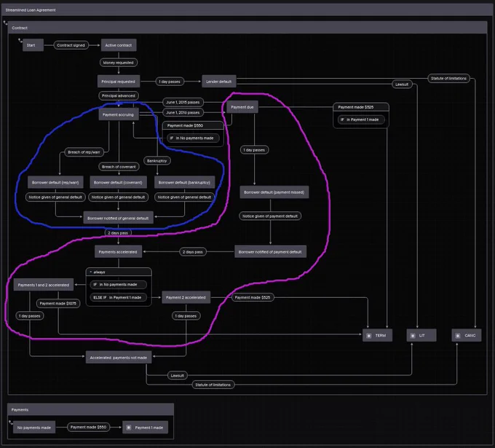Click 'Payment made $550' label in Payments region
Screen dimensions: 495x448
tap(88, 427)
